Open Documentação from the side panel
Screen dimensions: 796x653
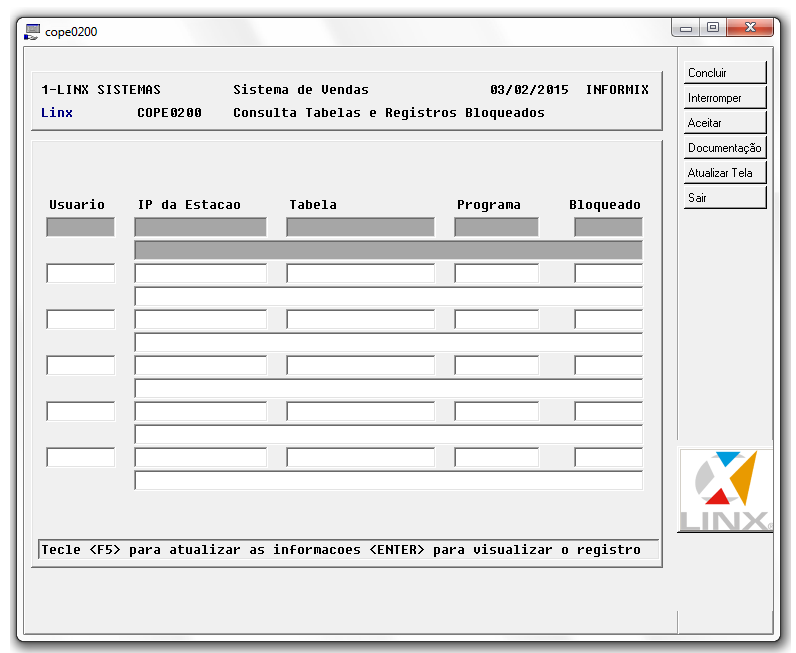click(724, 147)
